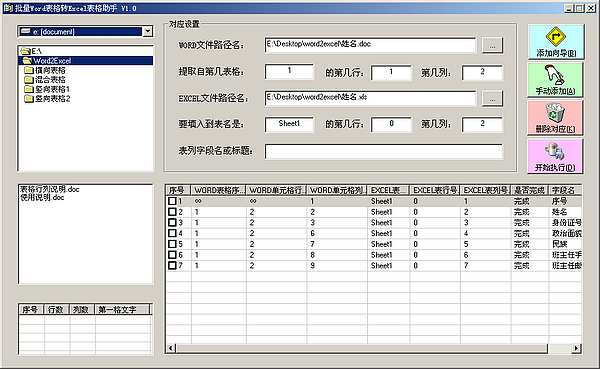Click the WORD表格序 column header
The width and height of the screenshot is (600, 369).
218,190
